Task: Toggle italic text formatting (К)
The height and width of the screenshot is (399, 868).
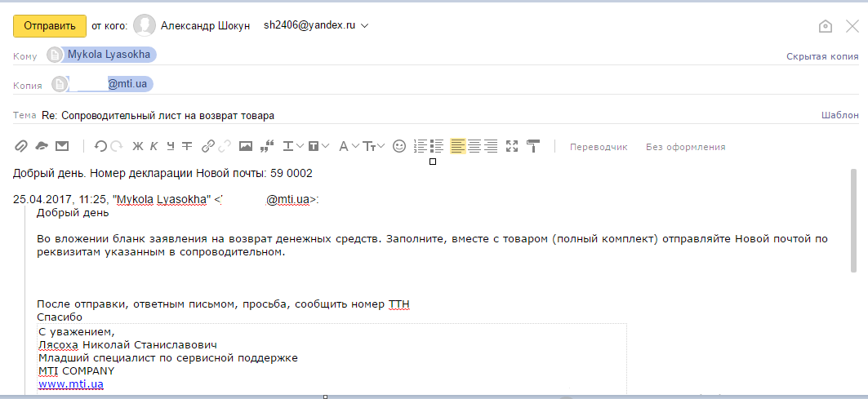Action: (x=154, y=147)
